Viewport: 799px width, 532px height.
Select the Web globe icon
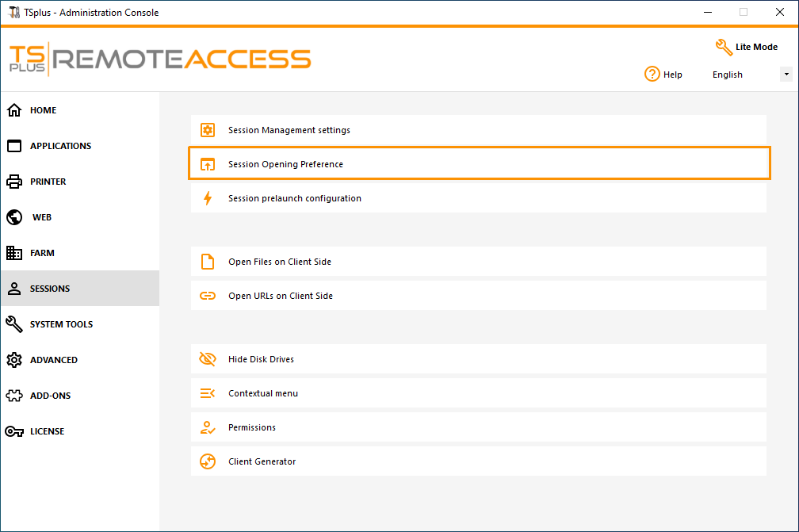pyautogui.click(x=14, y=217)
